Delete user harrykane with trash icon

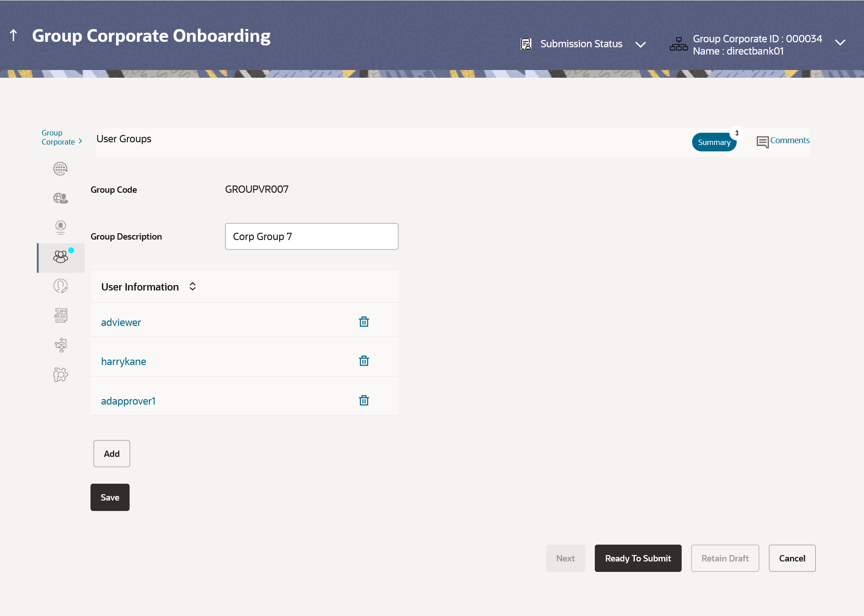pyautogui.click(x=364, y=361)
